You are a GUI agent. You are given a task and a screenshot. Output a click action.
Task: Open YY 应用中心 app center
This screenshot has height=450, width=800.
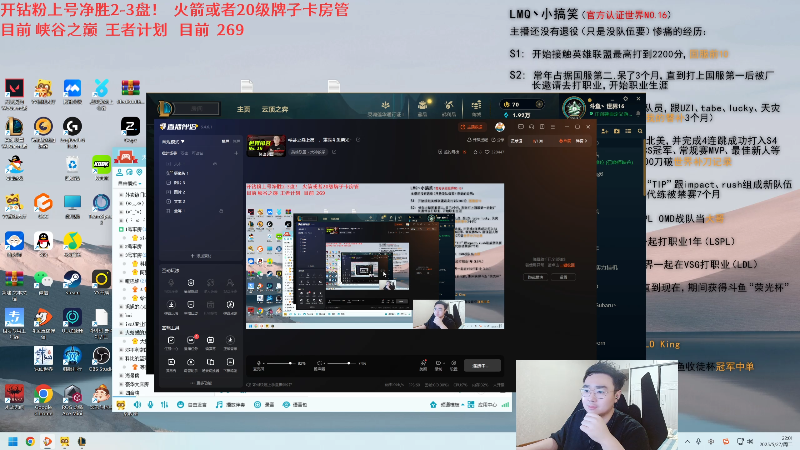click(483, 405)
